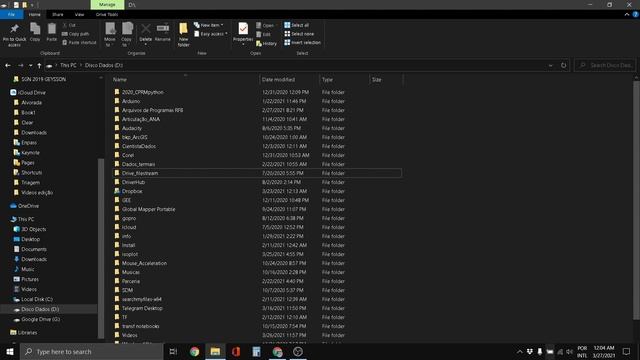640x360 pixels.
Task: Click Paste shortcut command
Action: coord(79,42)
